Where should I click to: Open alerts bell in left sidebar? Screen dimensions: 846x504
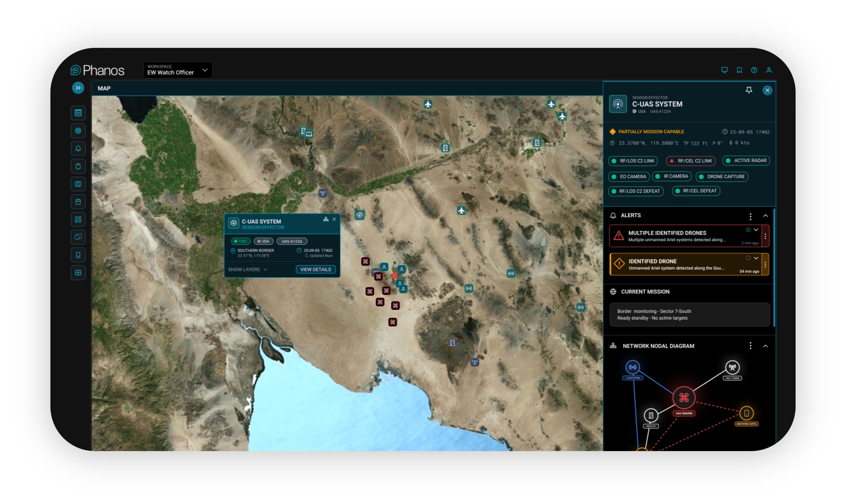tap(78, 149)
